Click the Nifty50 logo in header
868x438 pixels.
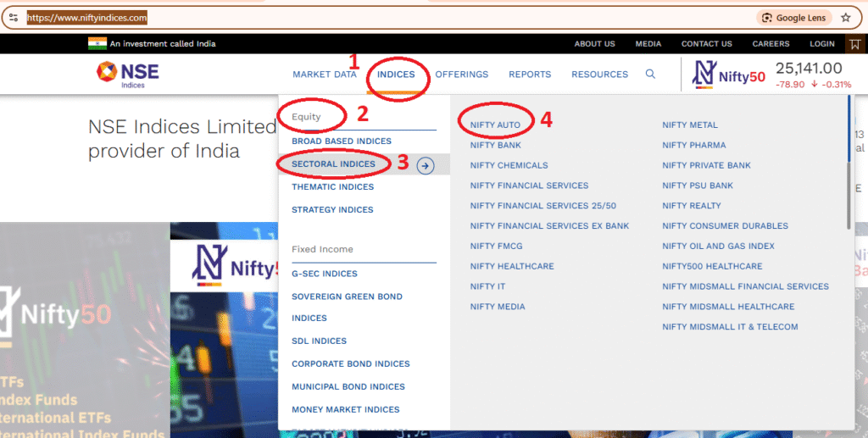(x=729, y=75)
